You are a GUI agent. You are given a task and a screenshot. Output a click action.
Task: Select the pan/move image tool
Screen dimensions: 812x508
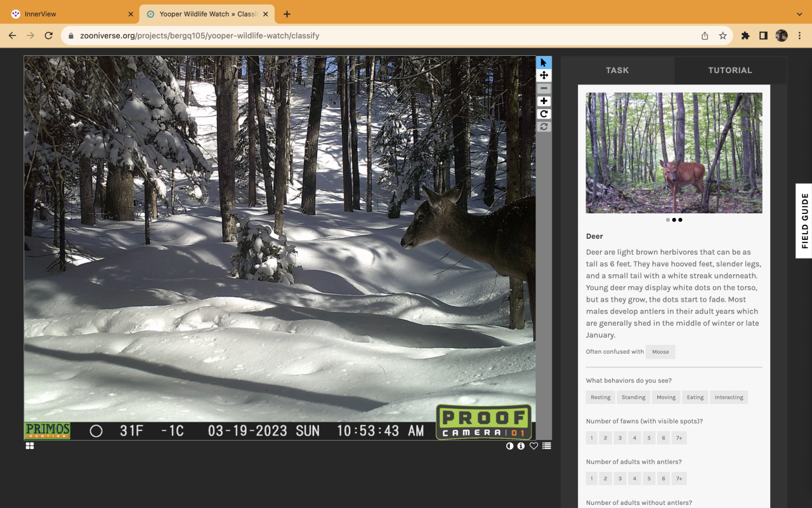pyautogui.click(x=544, y=76)
